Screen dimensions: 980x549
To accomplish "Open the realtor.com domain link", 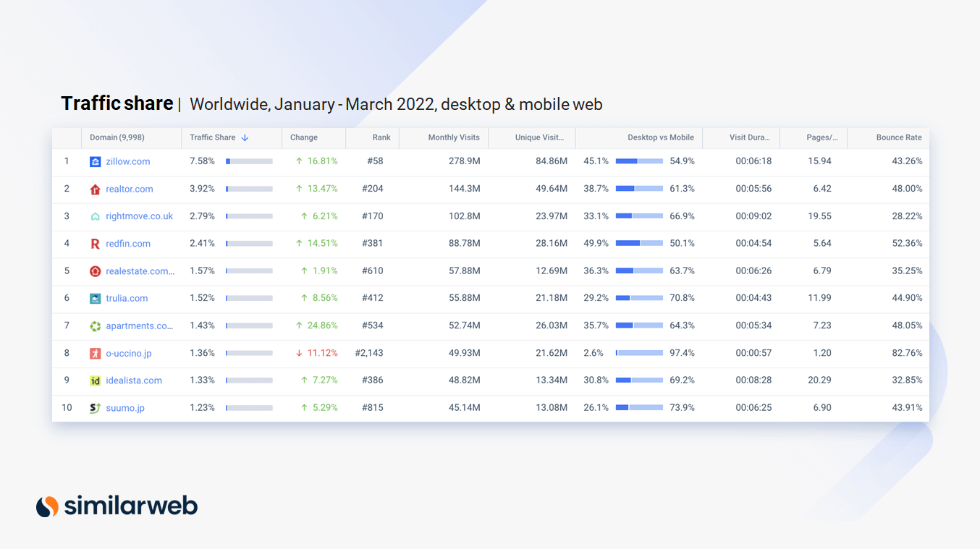I will (130, 189).
